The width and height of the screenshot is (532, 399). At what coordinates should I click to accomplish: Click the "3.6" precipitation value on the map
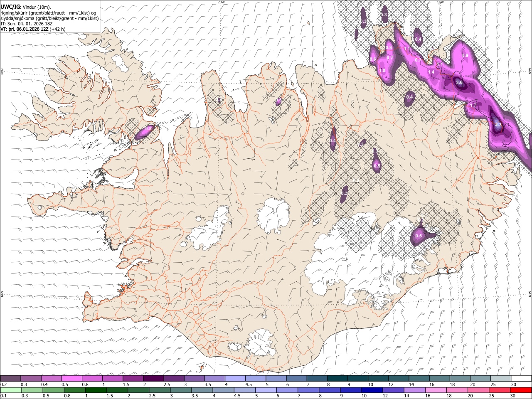click(x=459, y=83)
